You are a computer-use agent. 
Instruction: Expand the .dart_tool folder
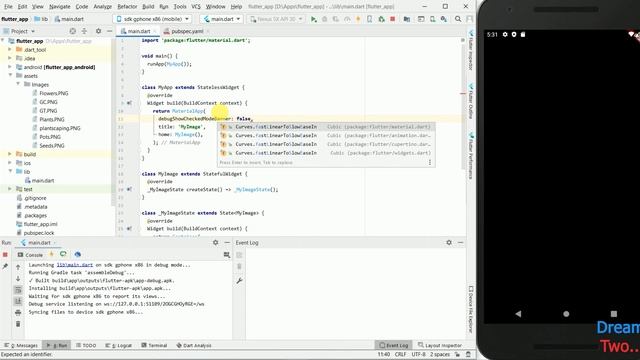[10, 49]
